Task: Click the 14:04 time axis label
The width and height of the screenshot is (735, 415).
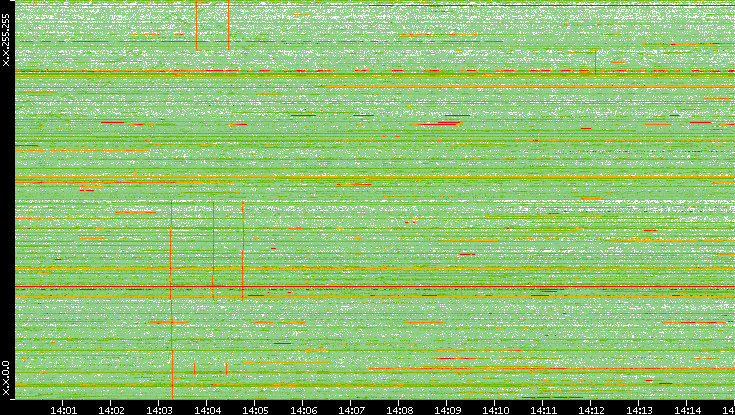Action: click(x=207, y=410)
